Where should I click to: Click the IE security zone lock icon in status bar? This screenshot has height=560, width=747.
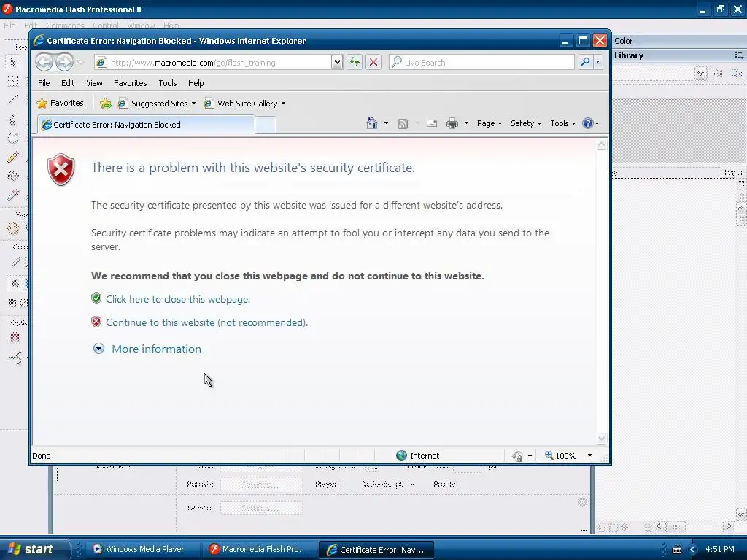(x=517, y=456)
